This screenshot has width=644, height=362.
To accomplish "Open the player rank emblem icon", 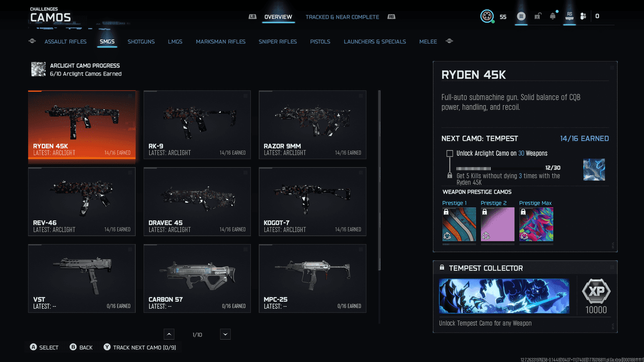I will tap(487, 16).
